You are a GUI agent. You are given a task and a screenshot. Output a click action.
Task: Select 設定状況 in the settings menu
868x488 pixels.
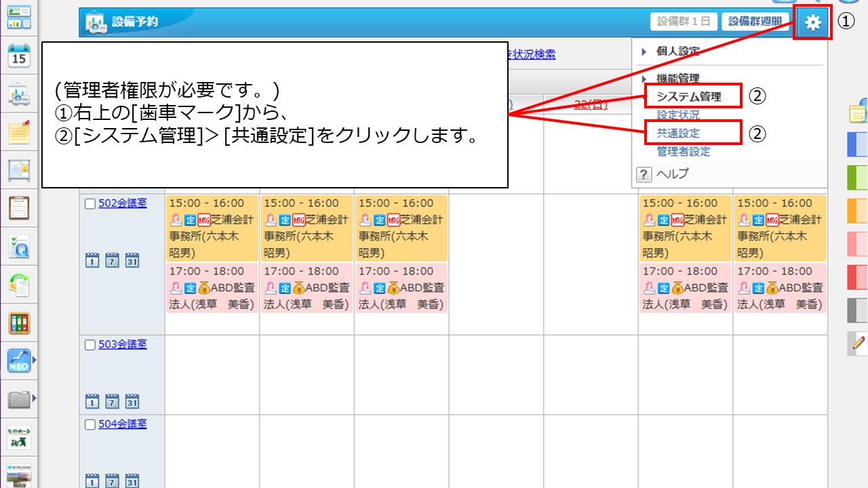(678, 115)
